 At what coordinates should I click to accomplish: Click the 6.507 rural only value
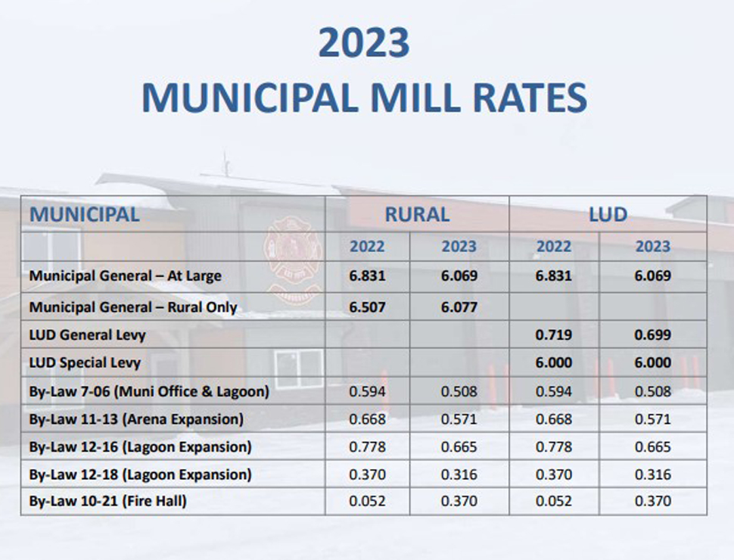[367, 307]
